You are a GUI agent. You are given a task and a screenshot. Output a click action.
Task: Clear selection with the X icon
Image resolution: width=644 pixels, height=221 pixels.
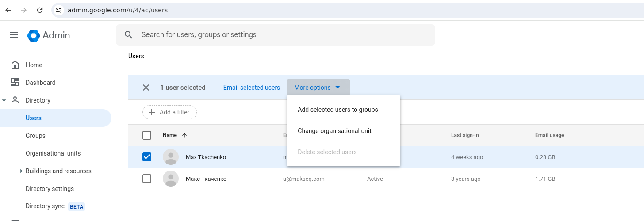coord(146,88)
